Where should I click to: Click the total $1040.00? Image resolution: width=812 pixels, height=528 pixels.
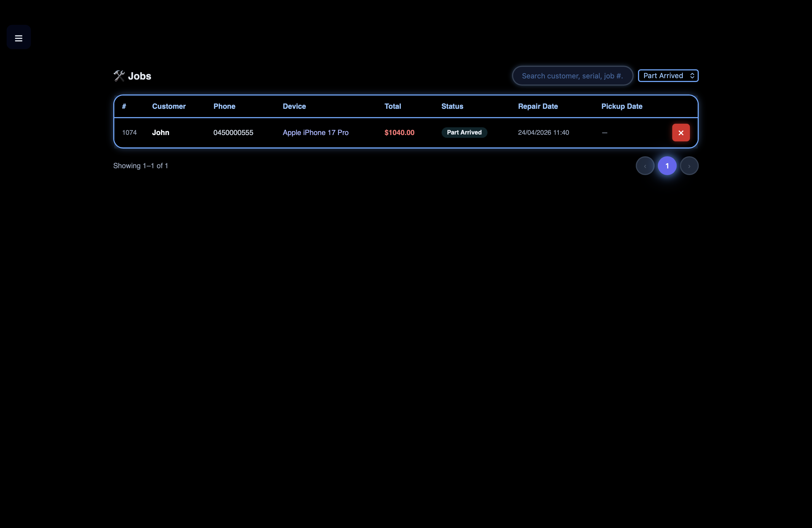pos(400,133)
